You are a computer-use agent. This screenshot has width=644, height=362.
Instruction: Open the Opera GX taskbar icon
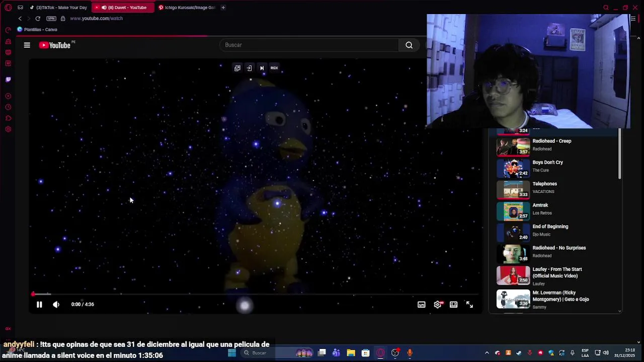pyautogui.click(x=380, y=353)
